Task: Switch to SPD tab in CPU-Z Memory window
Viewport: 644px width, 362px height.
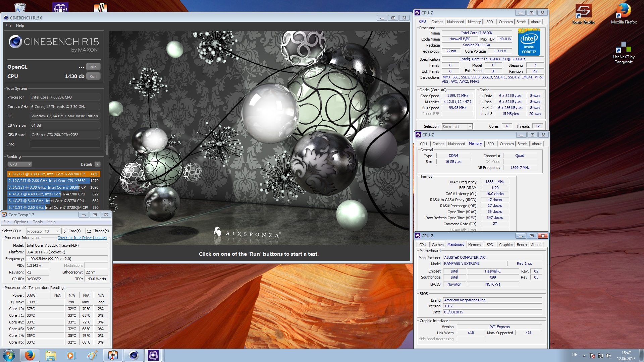Action: click(490, 144)
